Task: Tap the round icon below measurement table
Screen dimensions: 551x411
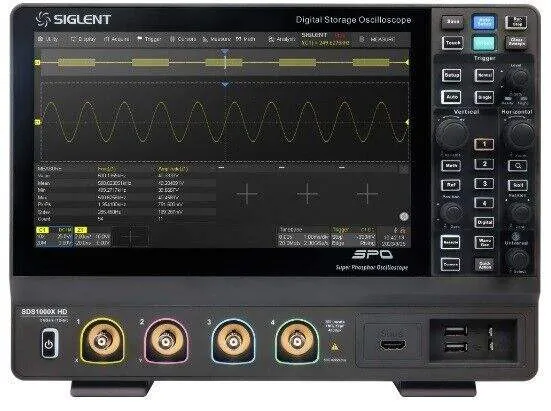Action: coord(404,217)
